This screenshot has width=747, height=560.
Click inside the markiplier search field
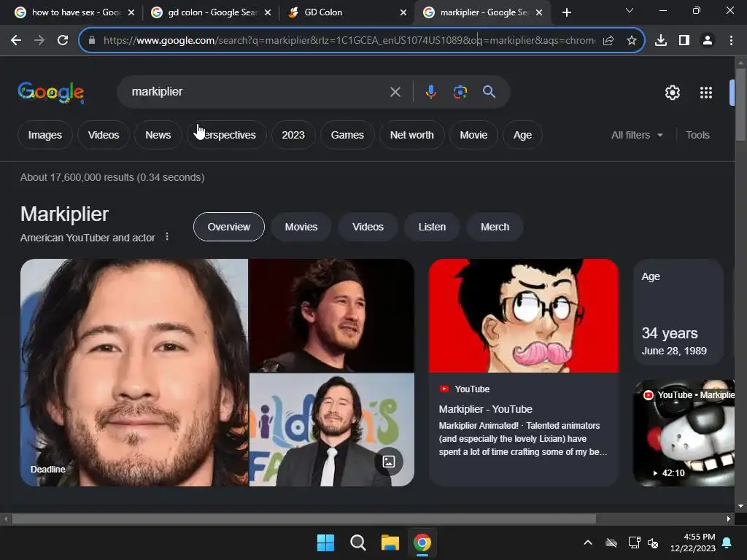click(258, 92)
